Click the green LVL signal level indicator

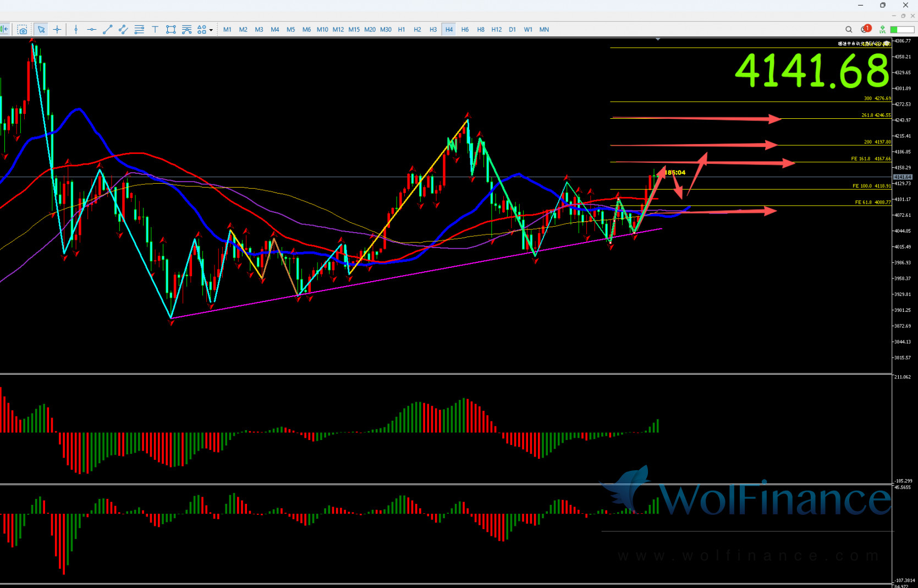point(882,30)
